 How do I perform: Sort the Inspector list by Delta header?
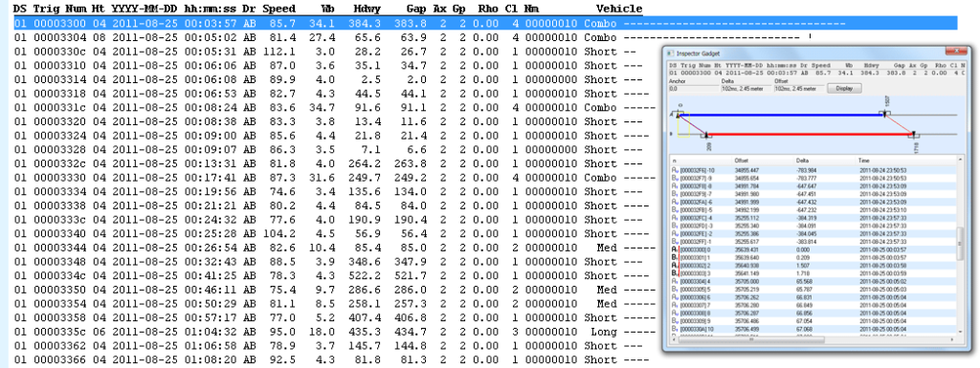[823, 161]
